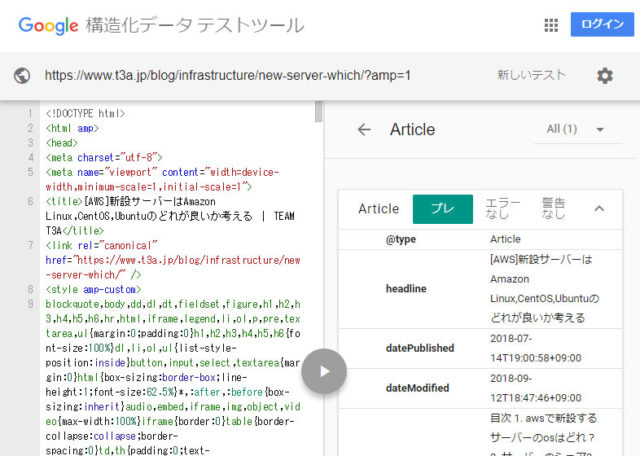Click the code pane scrollbar thumb
The height and width of the screenshot is (456, 640).
[319, 111]
